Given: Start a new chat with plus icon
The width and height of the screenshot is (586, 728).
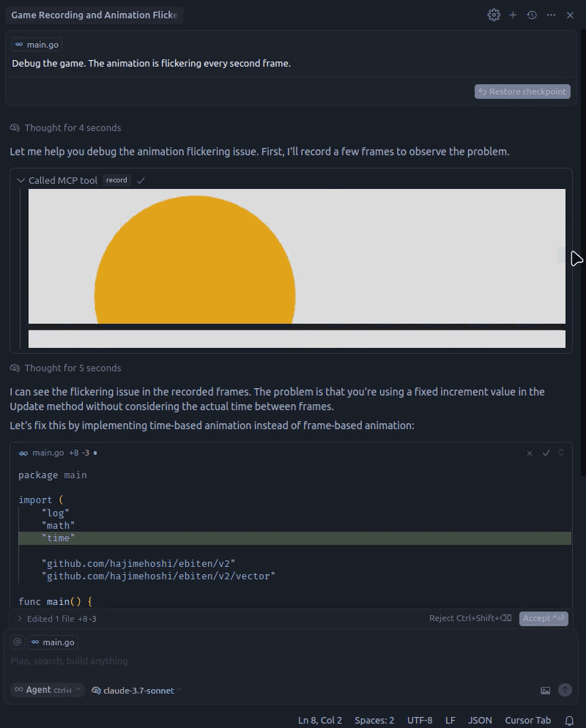Looking at the screenshot, I should 513,15.
